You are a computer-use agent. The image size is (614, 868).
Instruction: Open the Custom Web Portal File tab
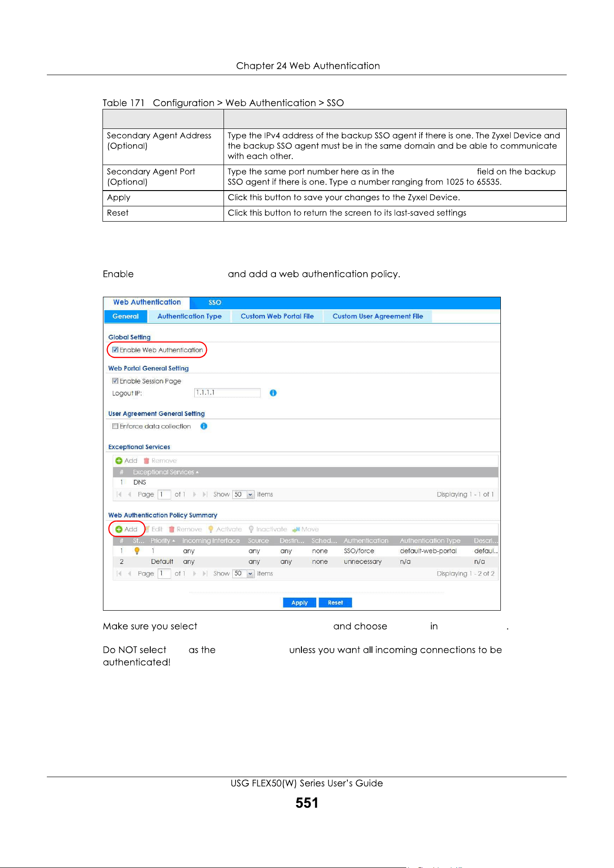coord(277,316)
